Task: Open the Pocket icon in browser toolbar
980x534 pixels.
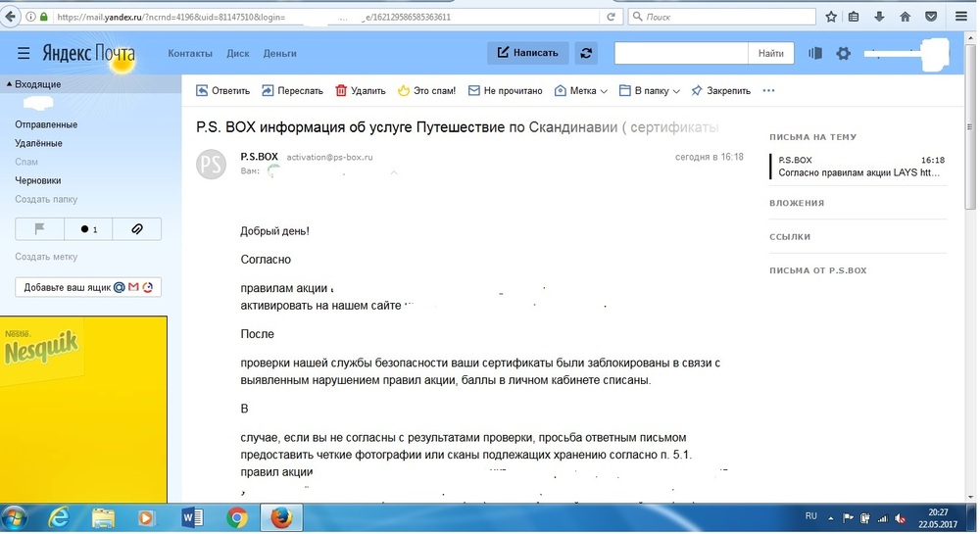Action: click(x=931, y=17)
